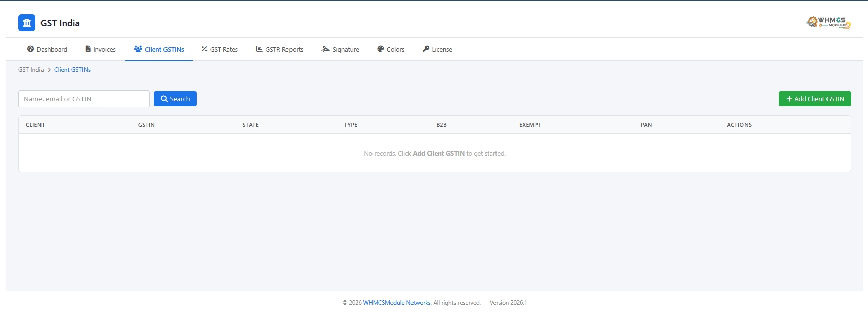868x317 pixels.
Task: Click the Client GSTINs people icon
Action: (138, 49)
